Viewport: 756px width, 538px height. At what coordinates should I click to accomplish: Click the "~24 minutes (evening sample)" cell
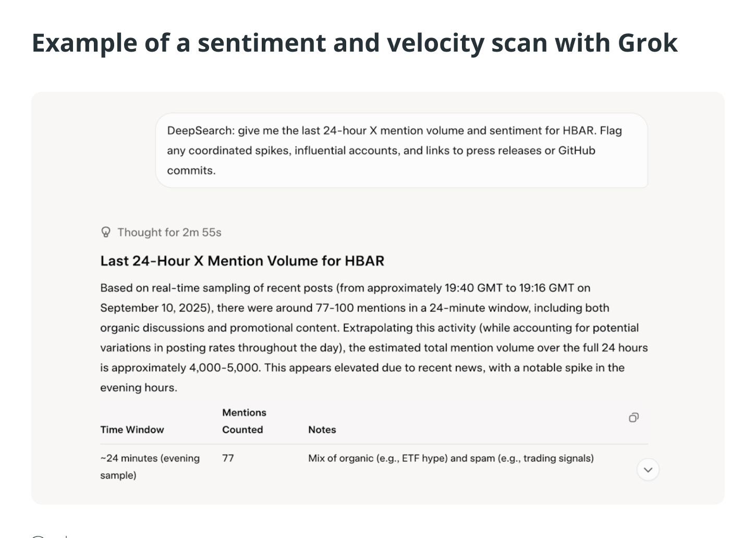pyautogui.click(x=150, y=466)
